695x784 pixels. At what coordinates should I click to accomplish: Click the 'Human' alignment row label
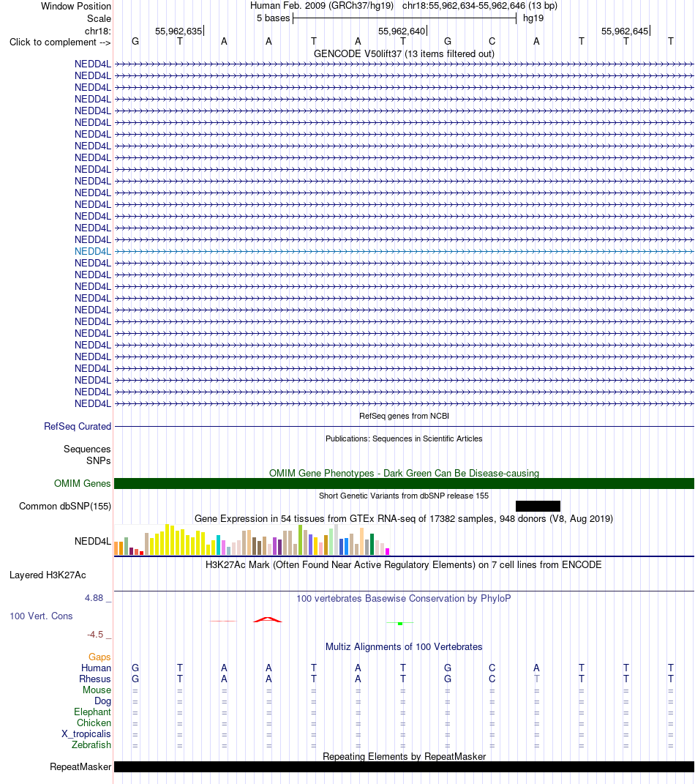(x=96, y=668)
